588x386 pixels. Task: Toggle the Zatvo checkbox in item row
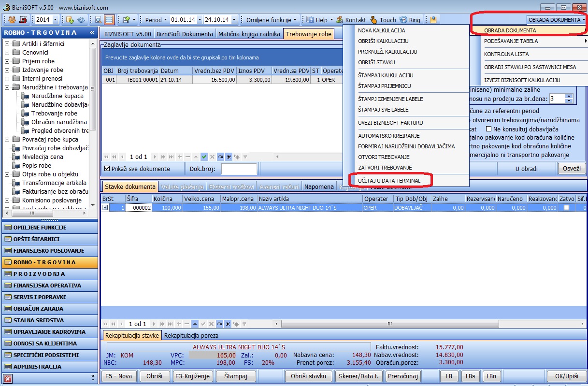click(566, 207)
